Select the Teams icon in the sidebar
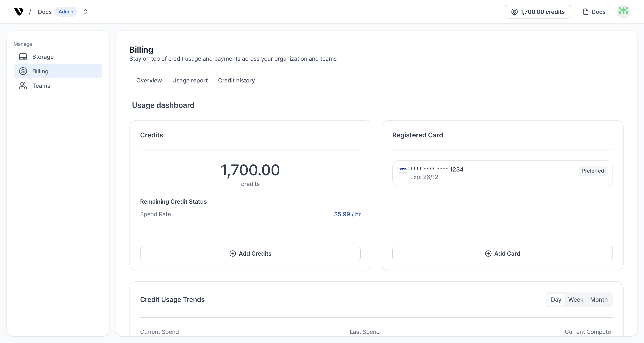 (23, 86)
